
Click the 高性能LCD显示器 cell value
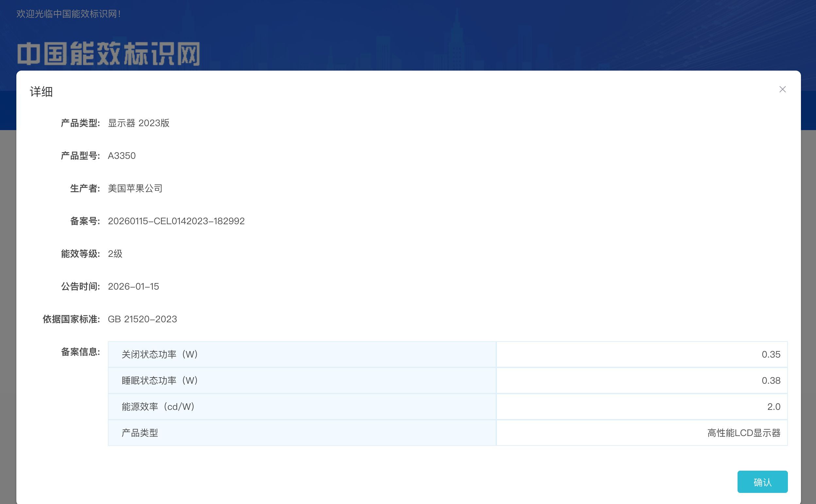[x=743, y=433]
